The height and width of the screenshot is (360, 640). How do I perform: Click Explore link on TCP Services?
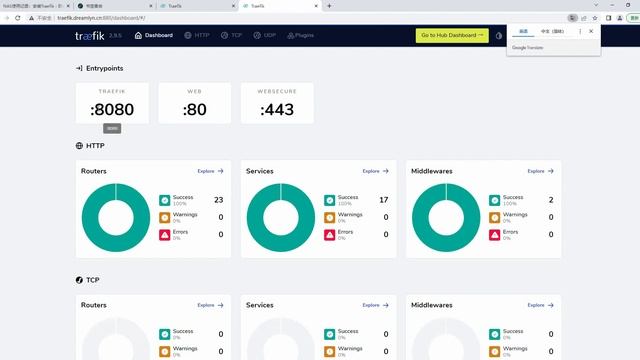(376, 305)
